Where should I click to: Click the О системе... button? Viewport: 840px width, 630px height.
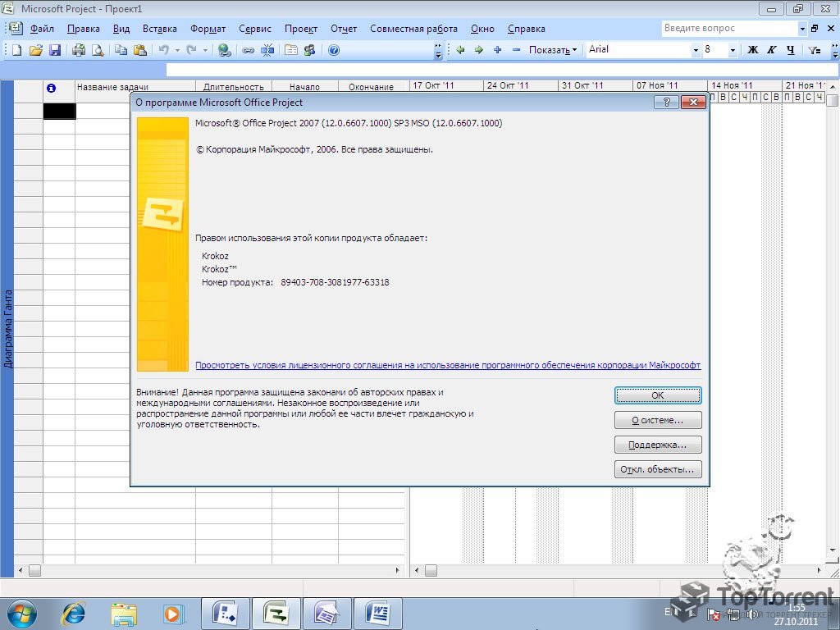(x=658, y=420)
